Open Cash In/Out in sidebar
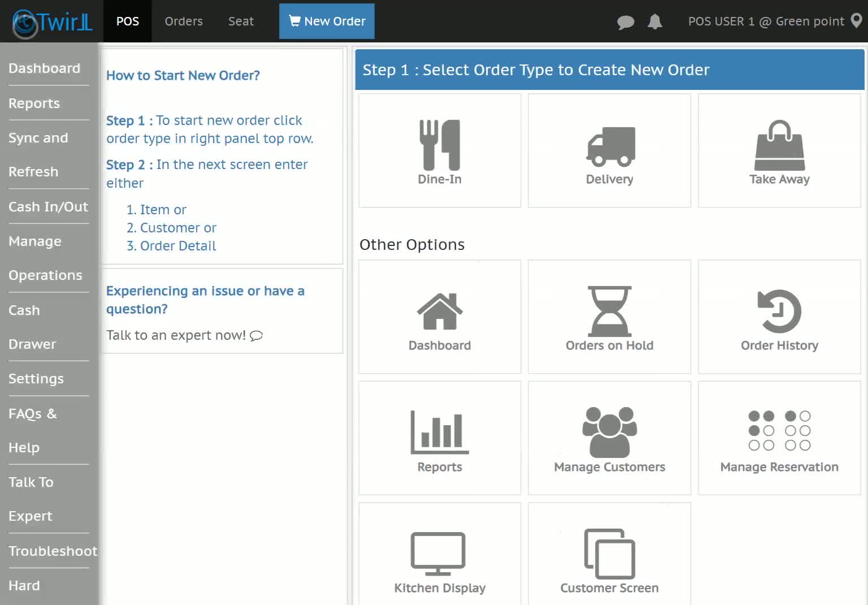Image resolution: width=868 pixels, height=605 pixels. point(49,207)
